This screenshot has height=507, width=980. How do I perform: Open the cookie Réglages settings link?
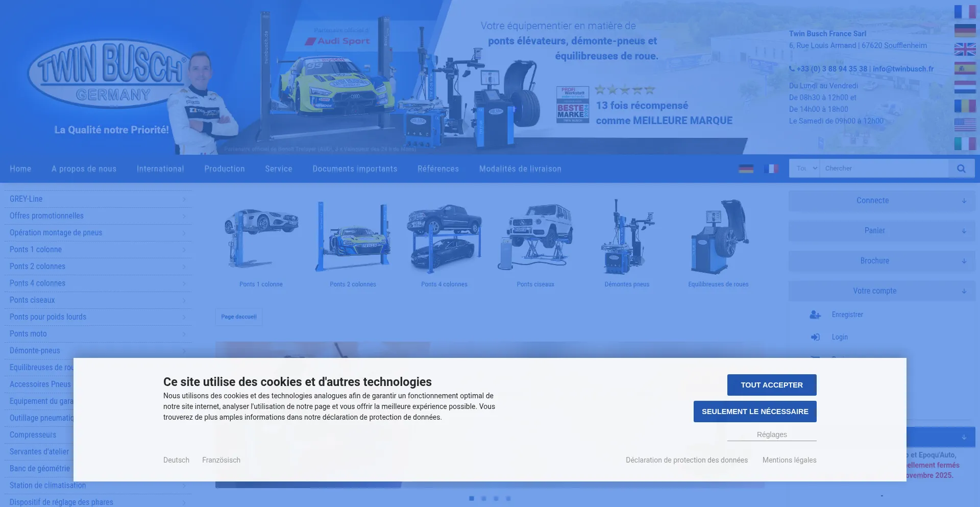coord(771,434)
